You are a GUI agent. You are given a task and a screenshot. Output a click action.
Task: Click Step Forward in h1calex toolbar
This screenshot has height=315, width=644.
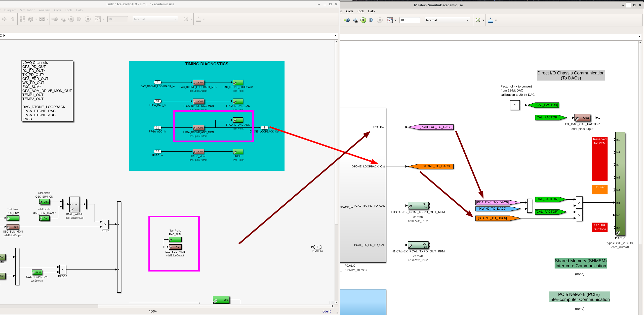(371, 20)
